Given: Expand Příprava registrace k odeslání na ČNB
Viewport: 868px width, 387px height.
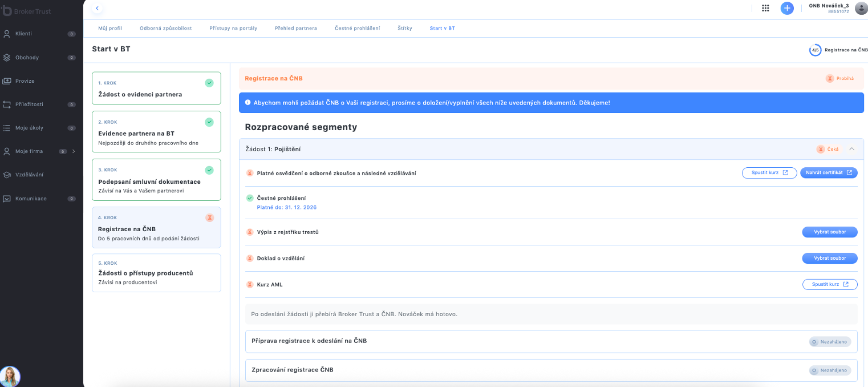Looking at the screenshot, I should [551, 341].
